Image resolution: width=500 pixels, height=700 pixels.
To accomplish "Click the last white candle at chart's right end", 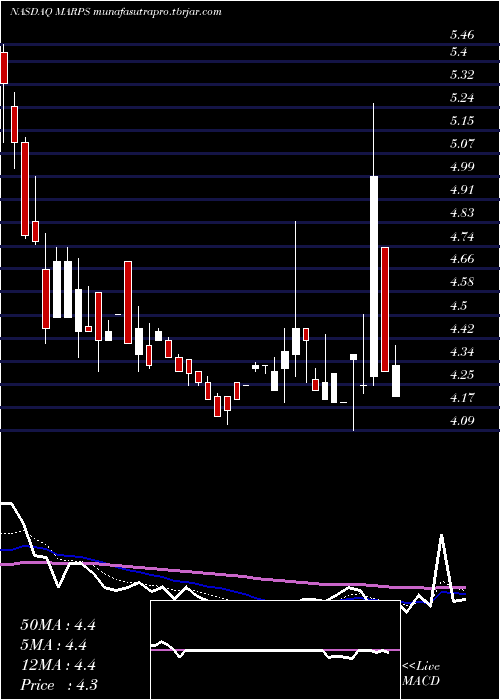I will (396, 381).
